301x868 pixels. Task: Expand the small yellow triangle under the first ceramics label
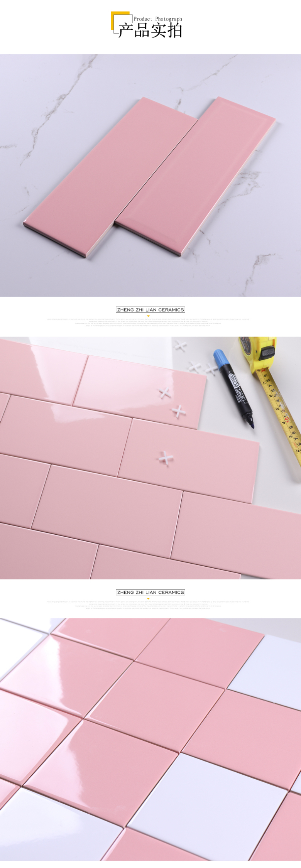pyautogui.click(x=148, y=316)
